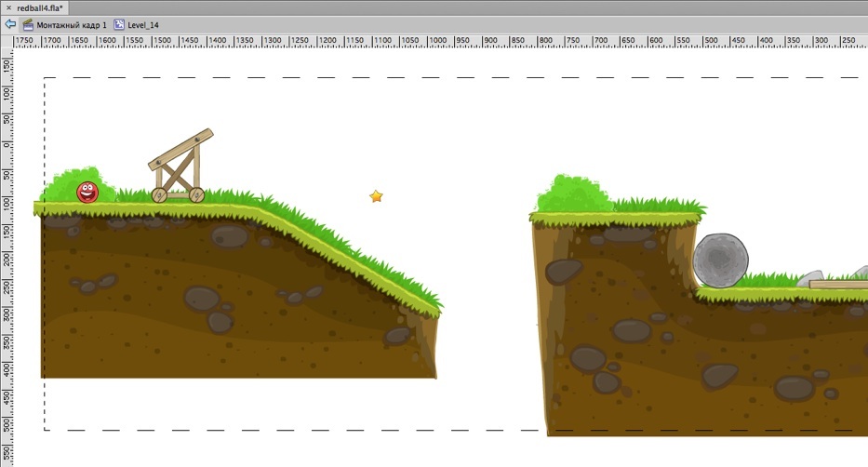Close the redball4.fla document tab
The width and height of the screenshot is (868, 467).
pyautogui.click(x=8, y=7)
